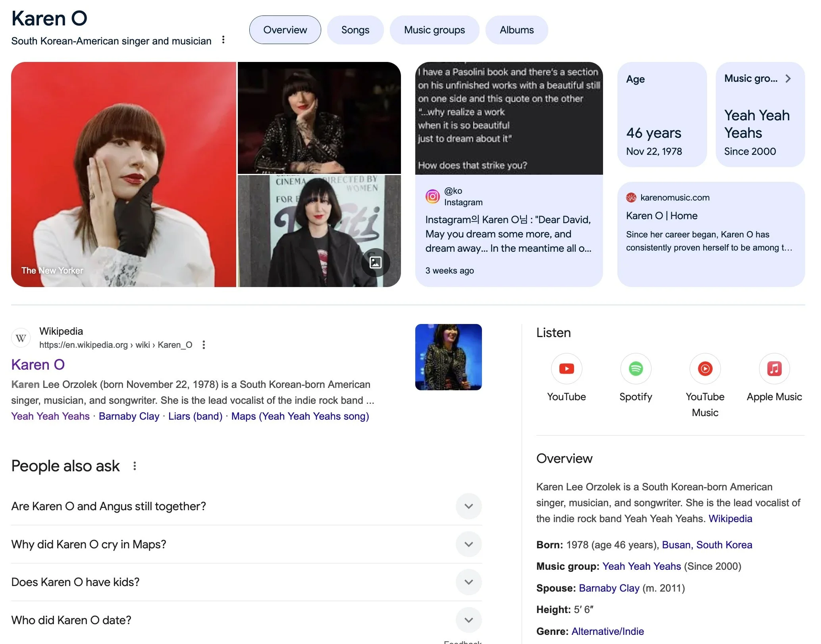Viewport: 821px width, 644px height.
Task: Expand 'Are Karen O and Angus still together?'
Action: pos(468,506)
